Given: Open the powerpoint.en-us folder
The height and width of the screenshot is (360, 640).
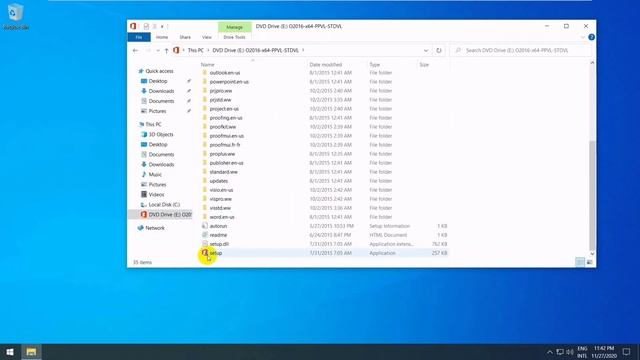Looking at the screenshot, I should point(229,82).
